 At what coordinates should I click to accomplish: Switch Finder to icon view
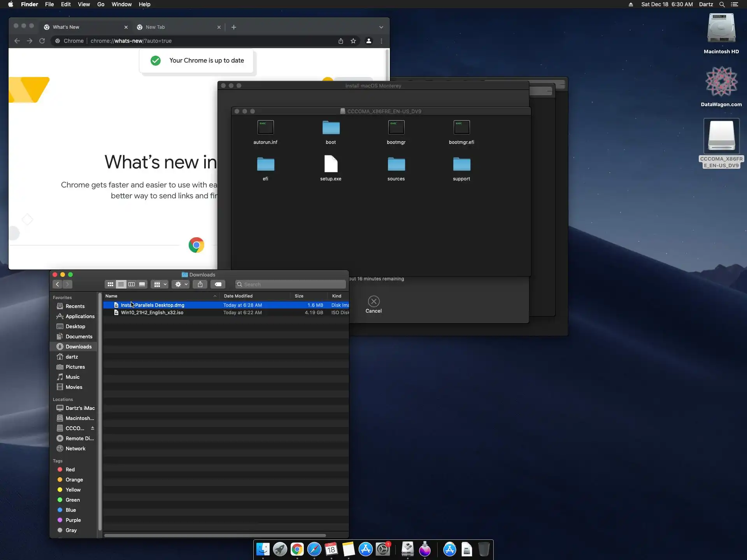click(x=110, y=284)
